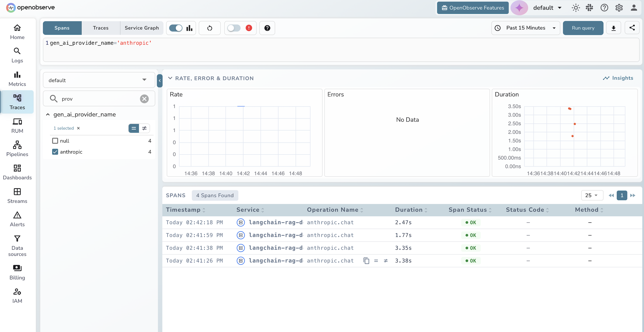The image size is (644, 332).
Task: Toggle the histogram chart switch
Action: click(176, 28)
